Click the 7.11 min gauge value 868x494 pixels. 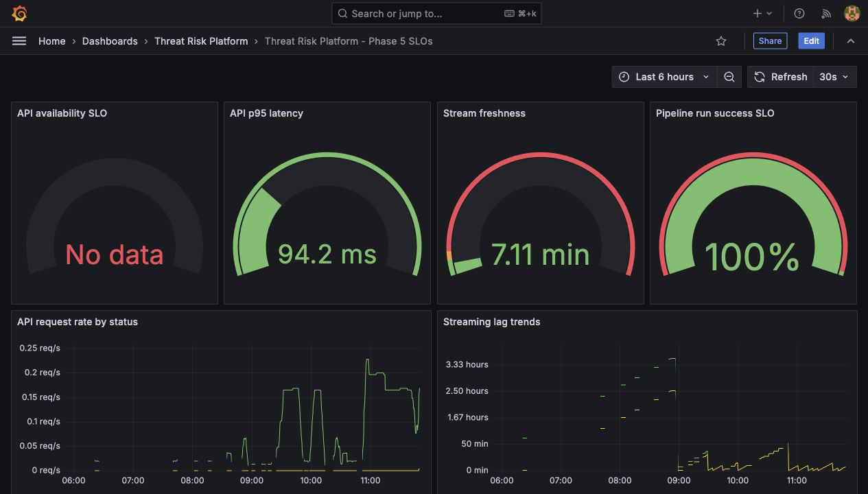point(541,255)
